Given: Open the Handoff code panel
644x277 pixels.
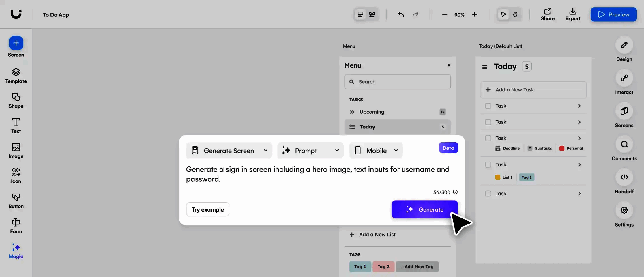Looking at the screenshot, I should click(624, 177).
